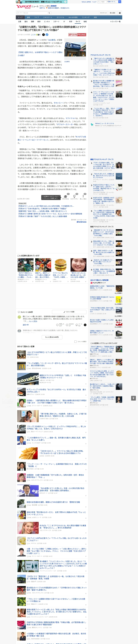Viewport: 138px width, 644px height.
Task: Open the Yahoo!ニュース オリジナル banner icon
Action: 92,124
